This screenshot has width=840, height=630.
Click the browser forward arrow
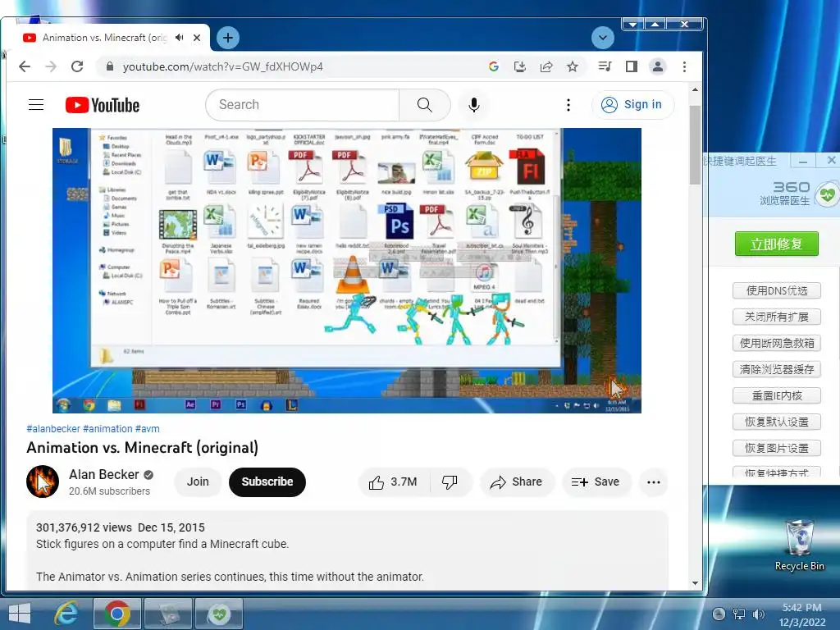(51, 66)
